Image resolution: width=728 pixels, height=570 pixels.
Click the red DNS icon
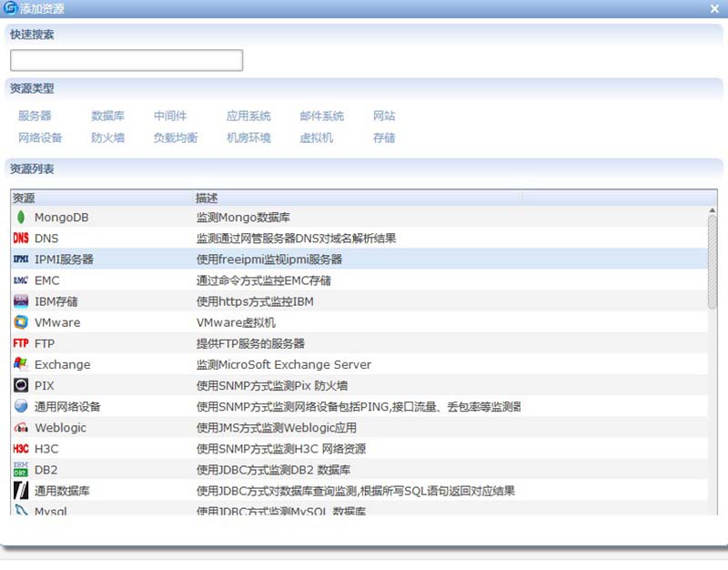pos(21,239)
